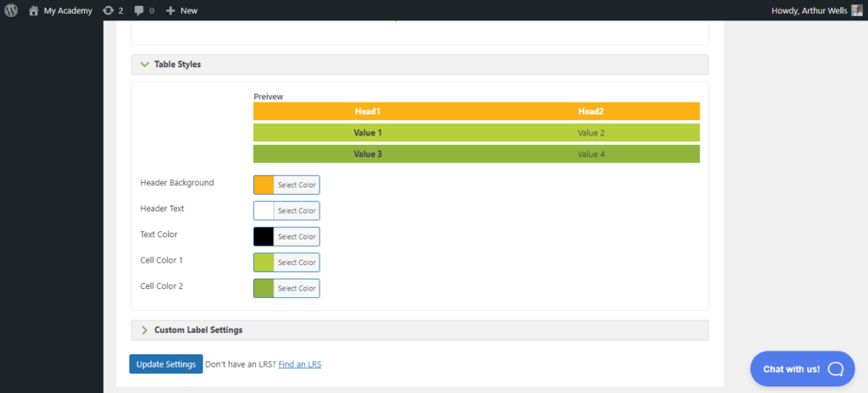Open Howdy, Arthur Wells account menu

pyautogui.click(x=816, y=10)
